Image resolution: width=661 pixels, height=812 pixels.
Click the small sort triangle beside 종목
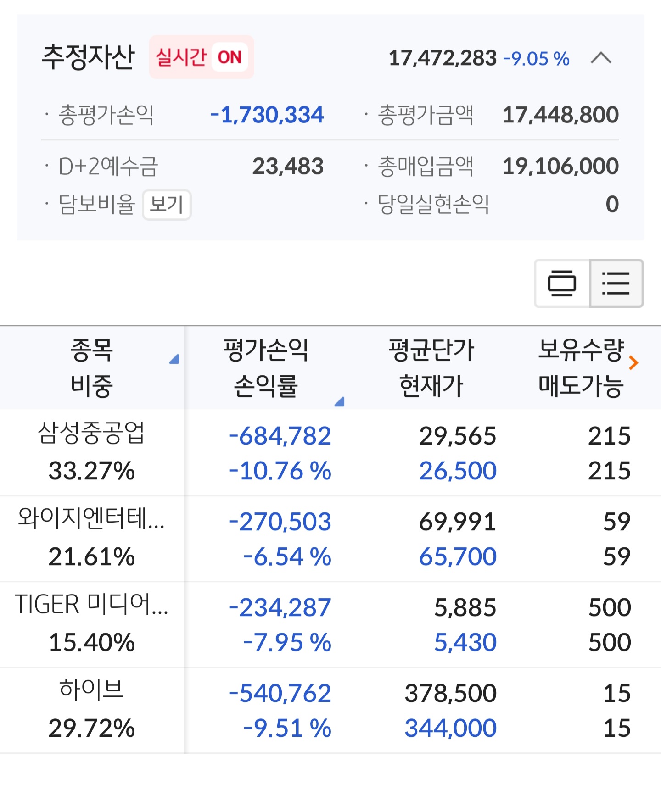174,359
